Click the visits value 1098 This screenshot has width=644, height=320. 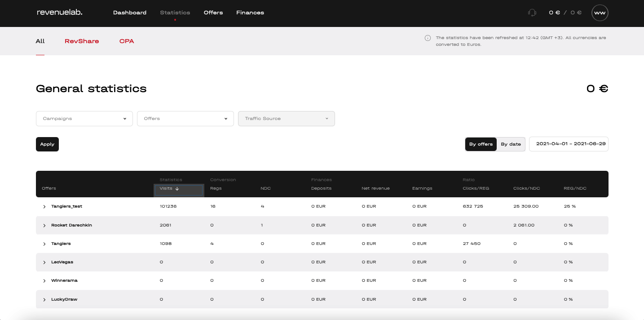coord(166,244)
